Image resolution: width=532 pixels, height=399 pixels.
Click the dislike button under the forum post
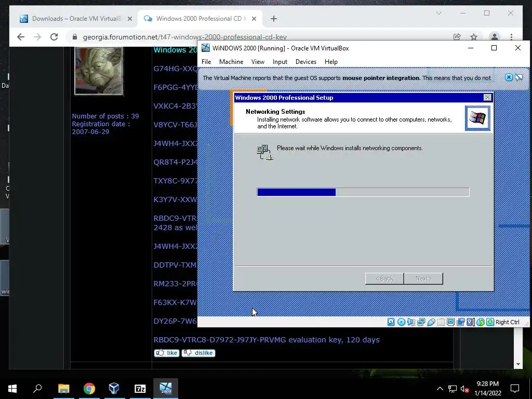[198, 353]
